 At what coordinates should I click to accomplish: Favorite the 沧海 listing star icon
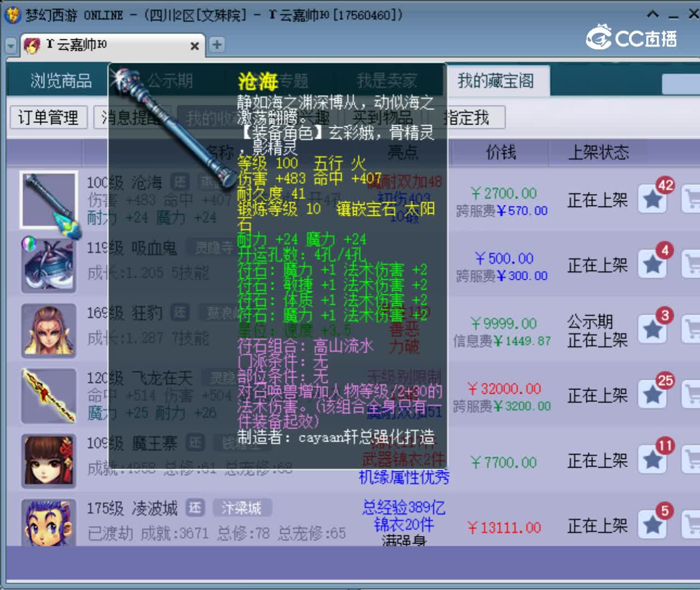click(x=652, y=200)
